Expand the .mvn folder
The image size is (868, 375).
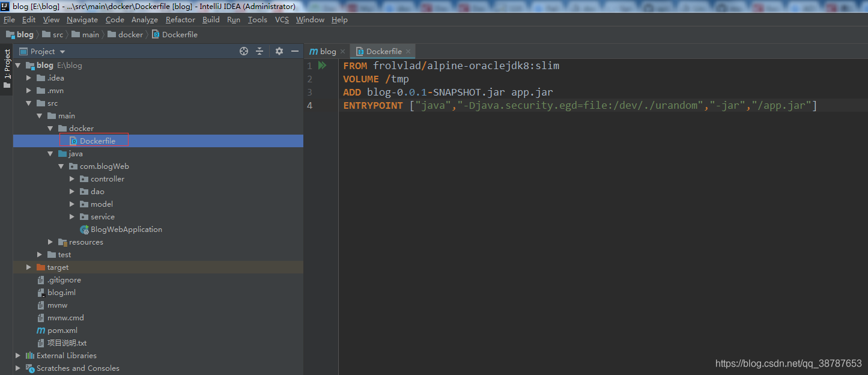(x=29, y=91)
